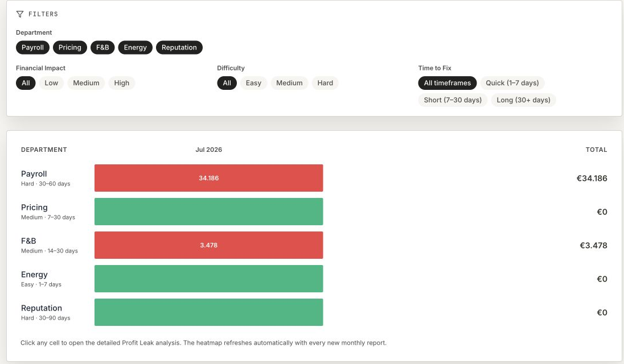Select Quick (1–7 days) filter
The image size is (624, 364).
click(x=512, y=83)
